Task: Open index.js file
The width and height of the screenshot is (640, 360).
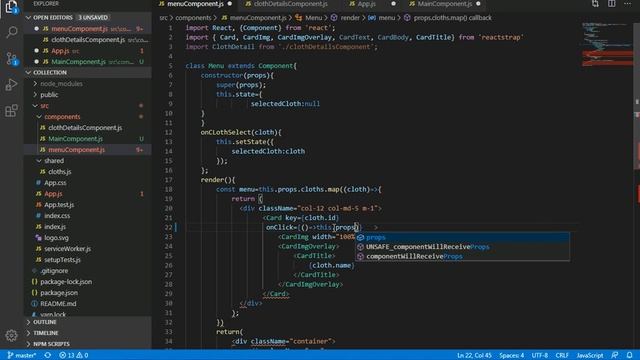Action: point(88,227)
